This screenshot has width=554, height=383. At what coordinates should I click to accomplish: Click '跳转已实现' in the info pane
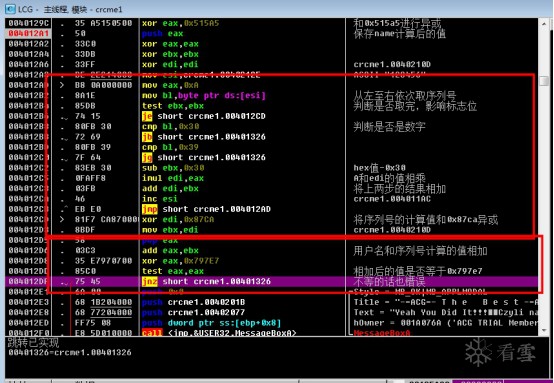click(x=33, y=342)
